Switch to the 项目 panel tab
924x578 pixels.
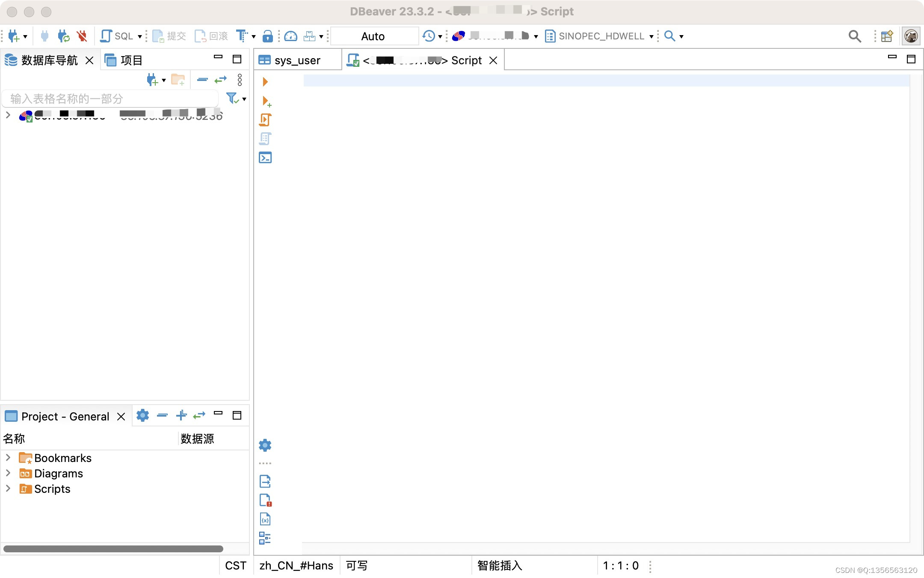(131, 60)
